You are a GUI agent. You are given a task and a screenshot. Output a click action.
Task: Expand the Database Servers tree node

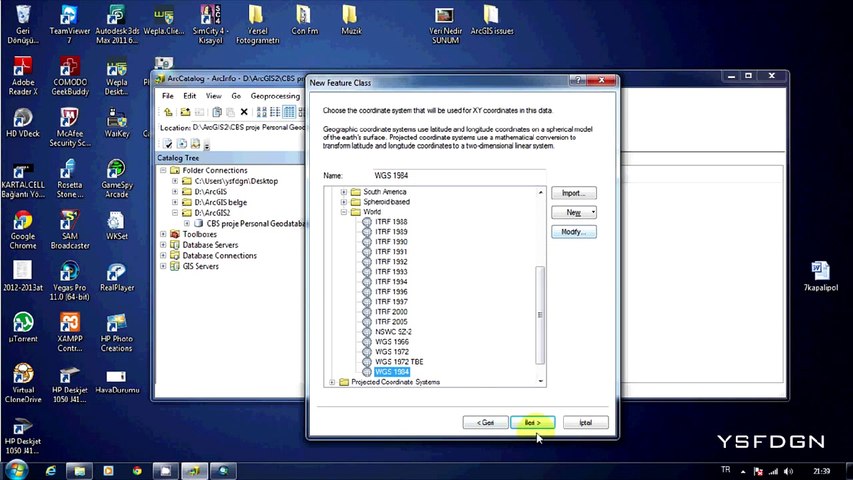pos(163,245)
